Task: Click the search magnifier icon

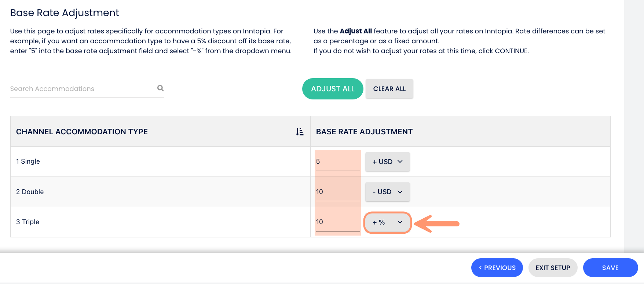Action: coord(160,88)
